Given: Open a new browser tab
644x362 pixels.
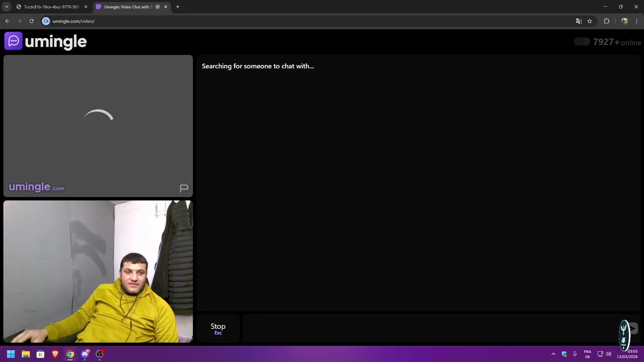Looking at the screenshot, I should pos(178,7).
